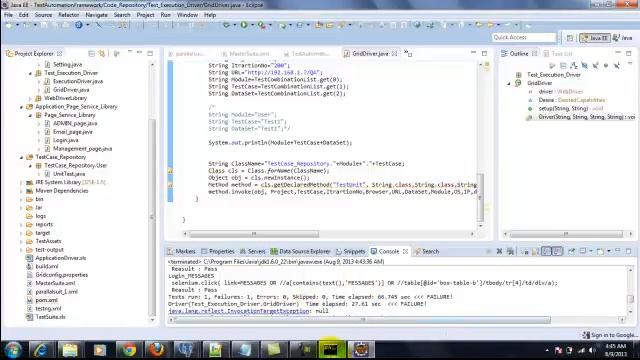Screen dimensions: 640x360
Task: Toggle Show Console on Standard Out change
Action: pos(547,251)
